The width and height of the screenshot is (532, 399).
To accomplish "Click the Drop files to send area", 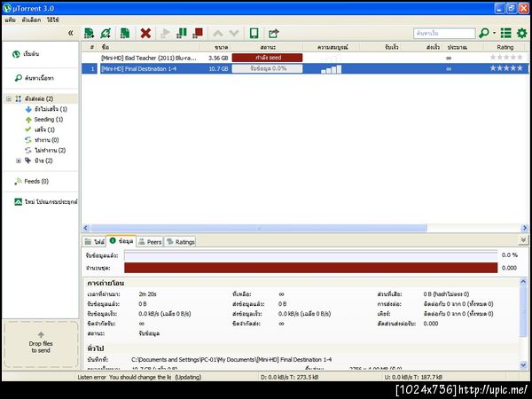I will pos(41,345).
